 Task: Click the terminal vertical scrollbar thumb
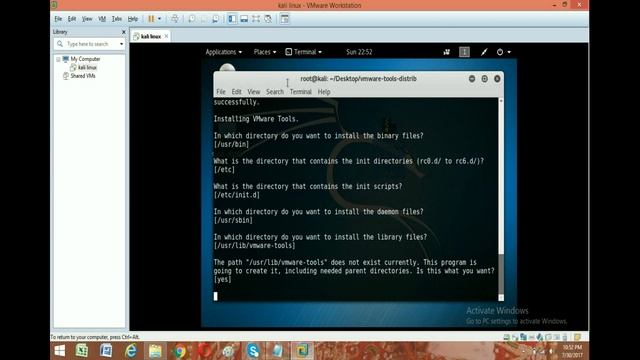[501, 273]
